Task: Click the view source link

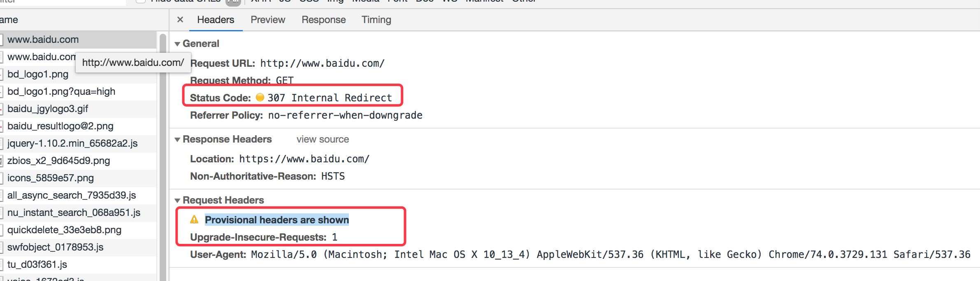Action: point(323,139)
